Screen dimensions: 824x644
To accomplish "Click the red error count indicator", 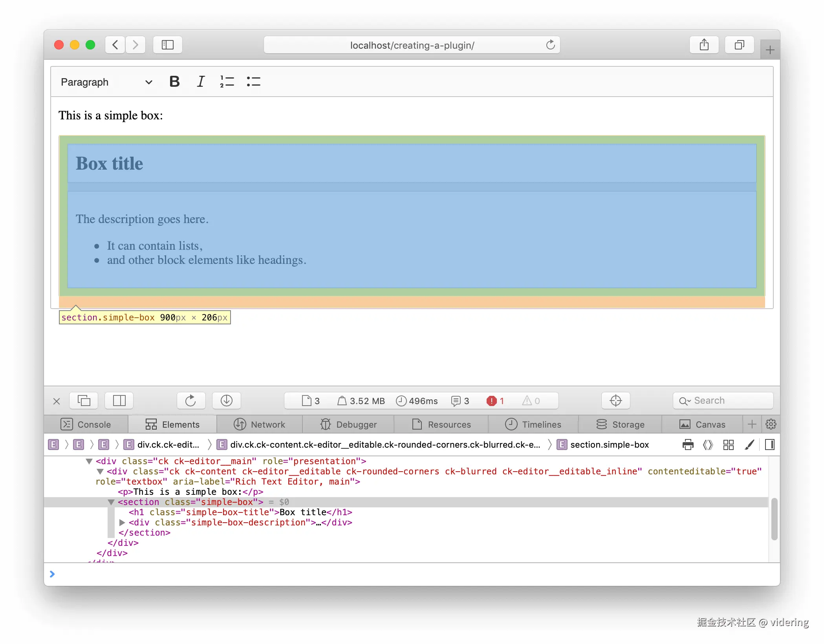I will [x=496, y=401].
